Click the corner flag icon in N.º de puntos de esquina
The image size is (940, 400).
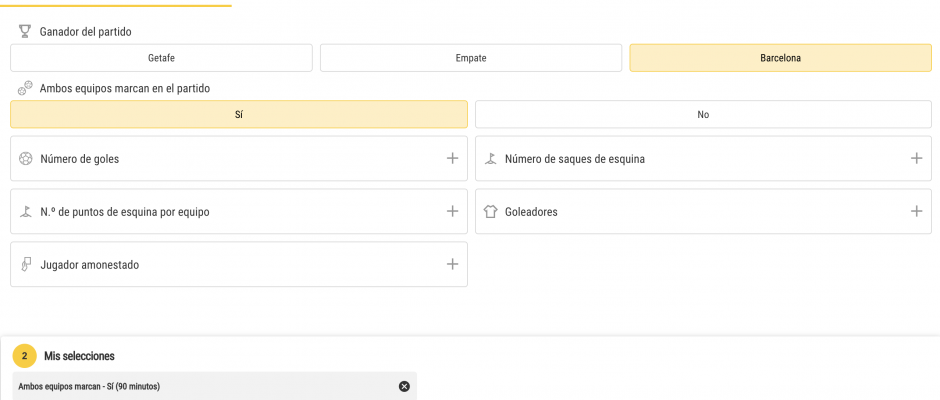tap(26, 212)
